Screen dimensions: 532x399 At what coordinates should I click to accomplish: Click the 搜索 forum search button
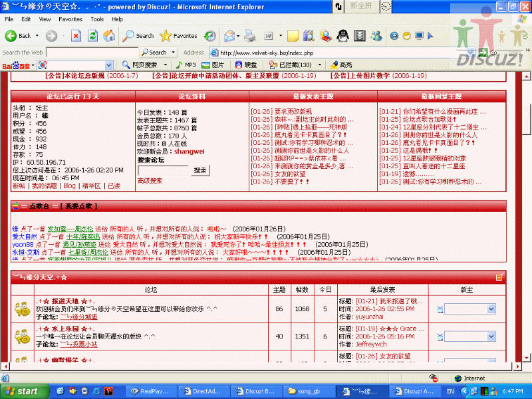(200, 170)
